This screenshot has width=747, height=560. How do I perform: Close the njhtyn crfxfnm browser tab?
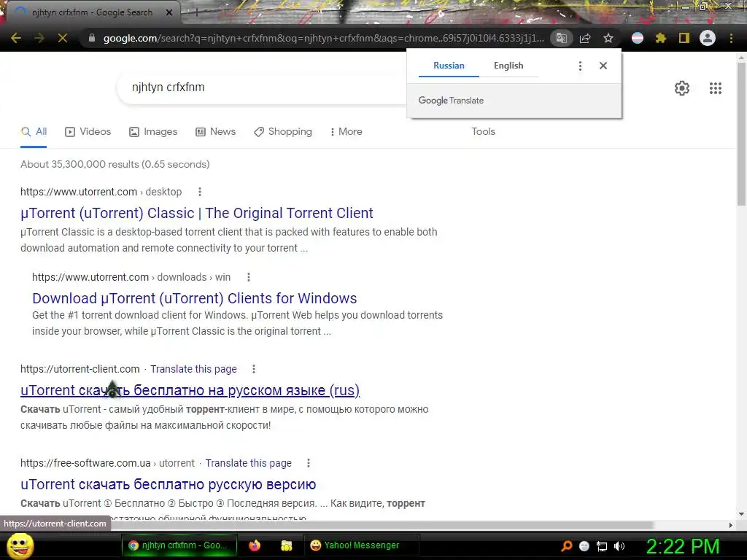[x=169, y=12]
